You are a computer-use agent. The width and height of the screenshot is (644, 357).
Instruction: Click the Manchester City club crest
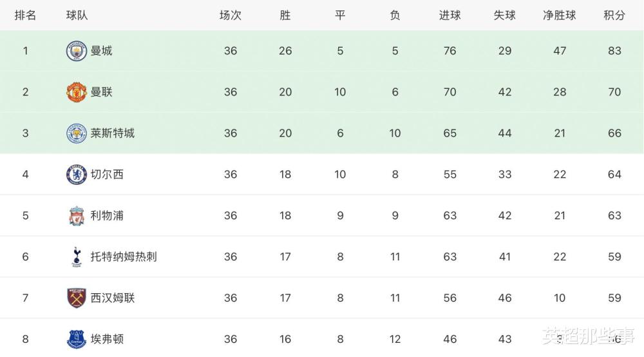point(77,51)
